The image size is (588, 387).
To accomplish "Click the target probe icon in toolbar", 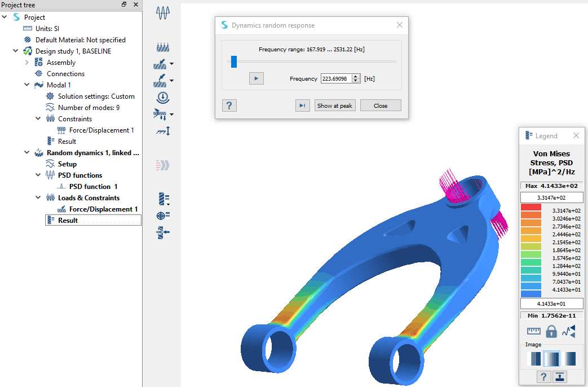I will tap(163, 215).
